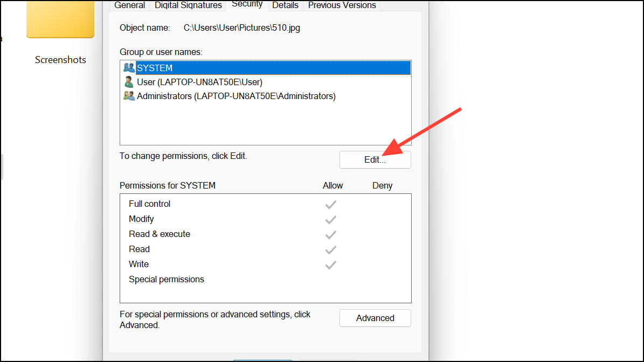Click the Read Allow checkmark
The image size is (644, 362).
click(331, 249)
